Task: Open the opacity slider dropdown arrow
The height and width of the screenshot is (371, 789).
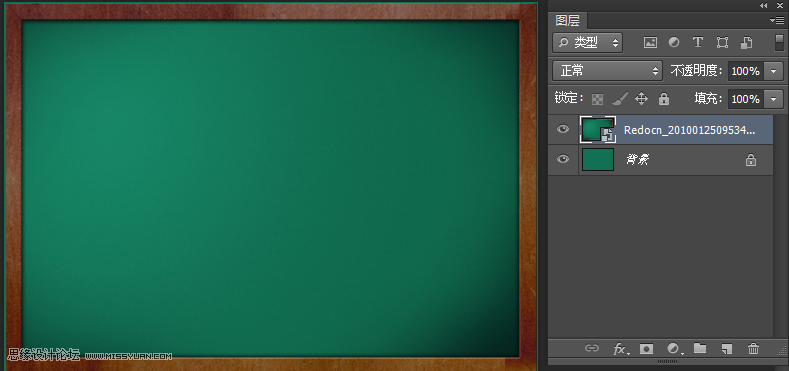Action: [x=773, y=71]
